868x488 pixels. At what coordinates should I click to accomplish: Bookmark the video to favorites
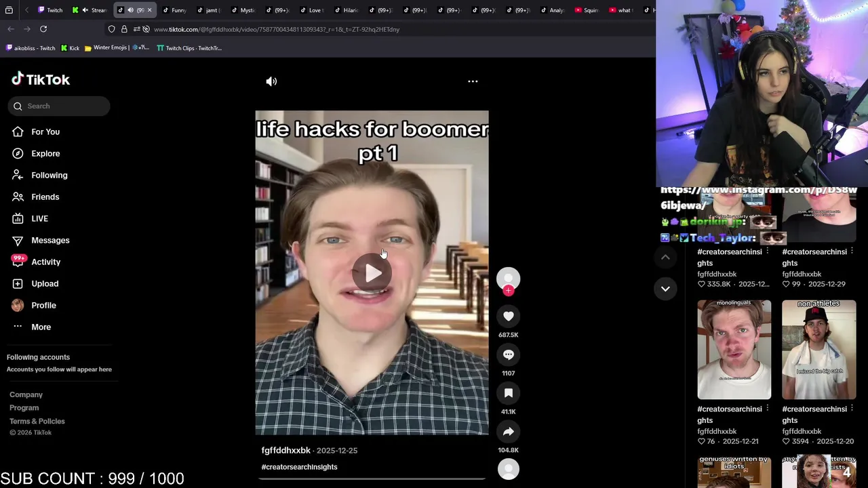[x=509, y=393]
